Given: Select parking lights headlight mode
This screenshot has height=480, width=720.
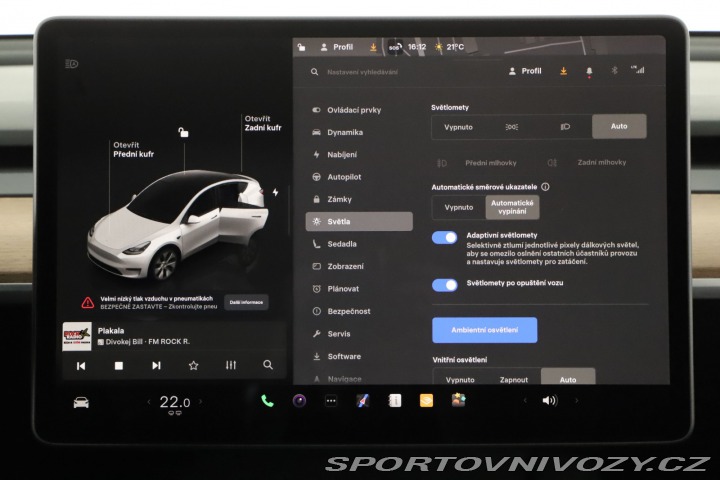Looking at the screenshot, I should tap(512, 127).
